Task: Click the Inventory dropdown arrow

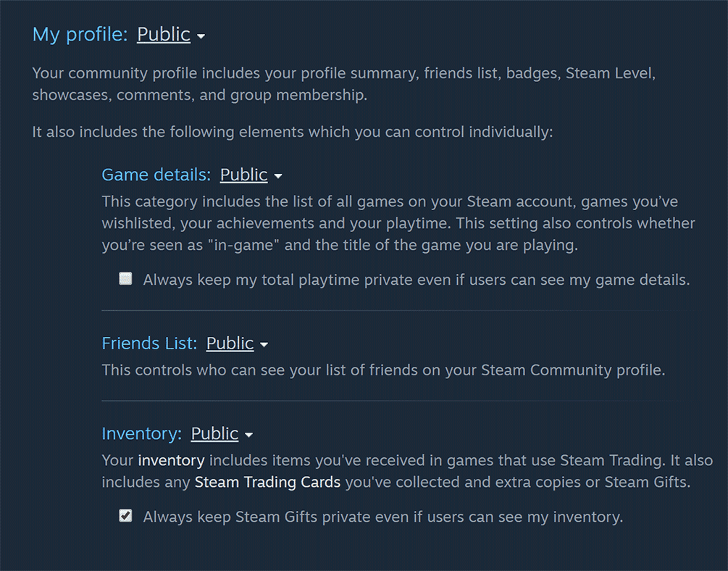Action: [248, 435]
